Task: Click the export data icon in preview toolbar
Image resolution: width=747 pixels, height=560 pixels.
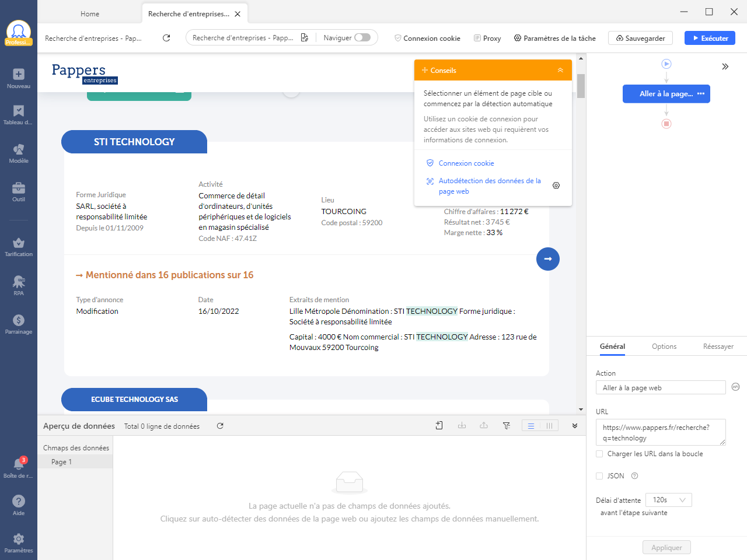Action: coord(484,426)
